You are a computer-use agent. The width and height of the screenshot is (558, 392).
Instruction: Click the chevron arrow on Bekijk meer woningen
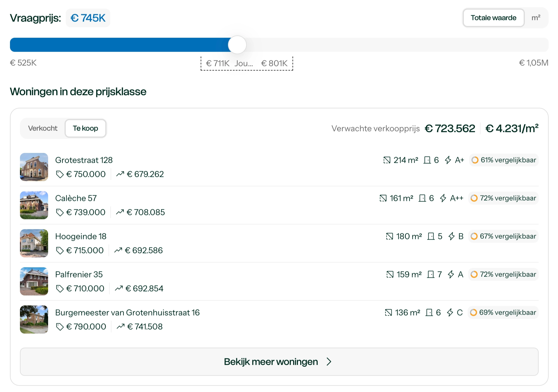329,362
